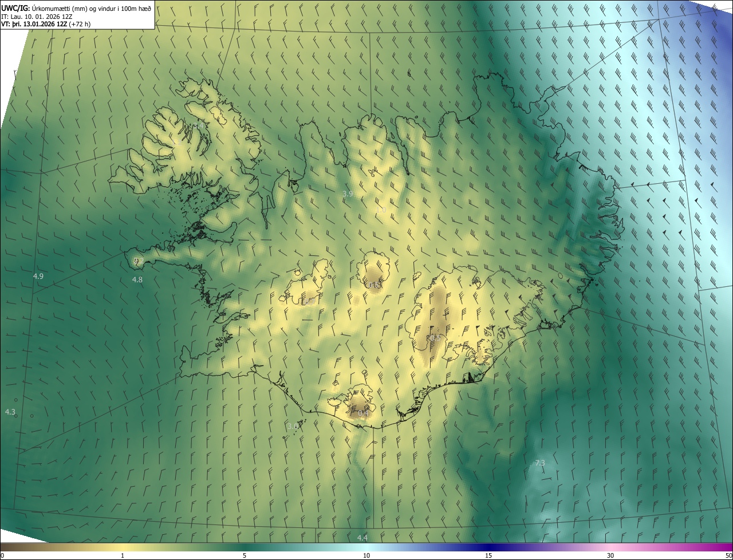Click the 3.9 value label in north Iceland
Image resolution: width=733 pixels, height=560 pixels.
point(348,194)
